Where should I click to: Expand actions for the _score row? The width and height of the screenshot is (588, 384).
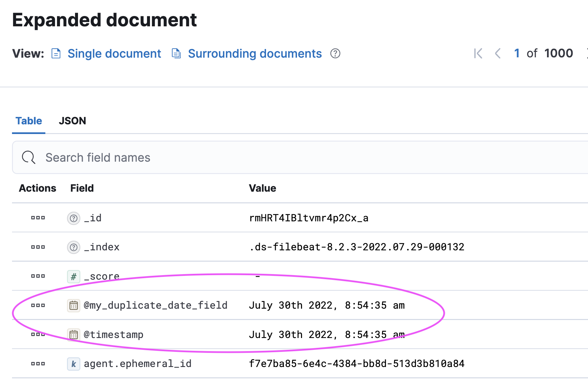tap(38, 276)
